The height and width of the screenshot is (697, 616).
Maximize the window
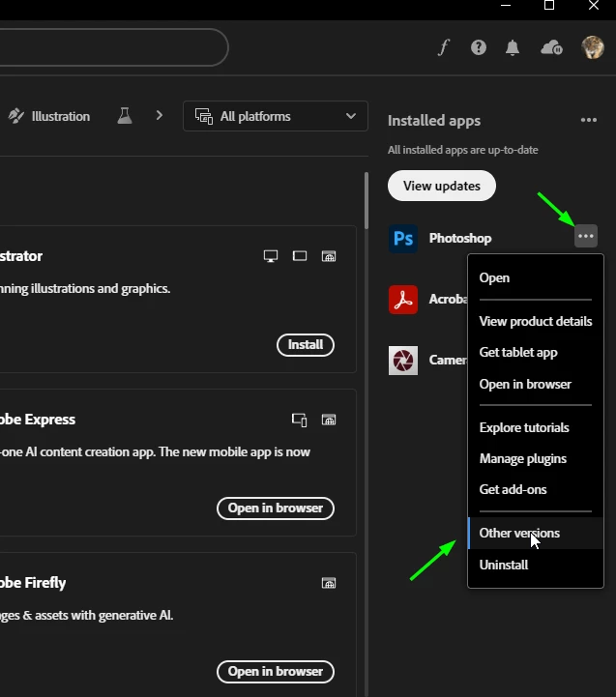(549, 6)
